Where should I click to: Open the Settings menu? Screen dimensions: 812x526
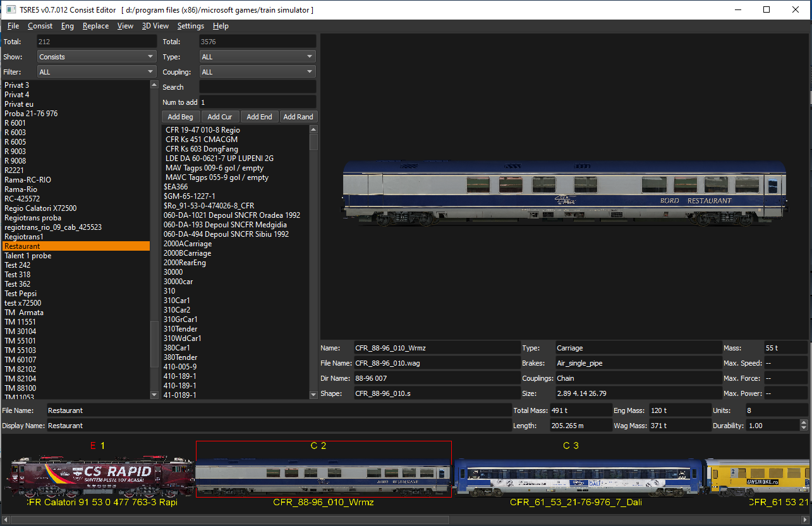190,26
